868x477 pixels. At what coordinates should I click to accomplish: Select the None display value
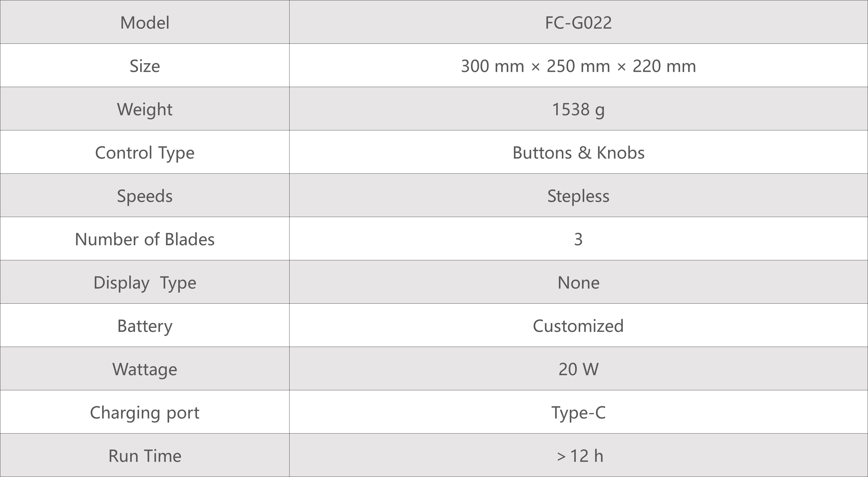pos(578,283)
